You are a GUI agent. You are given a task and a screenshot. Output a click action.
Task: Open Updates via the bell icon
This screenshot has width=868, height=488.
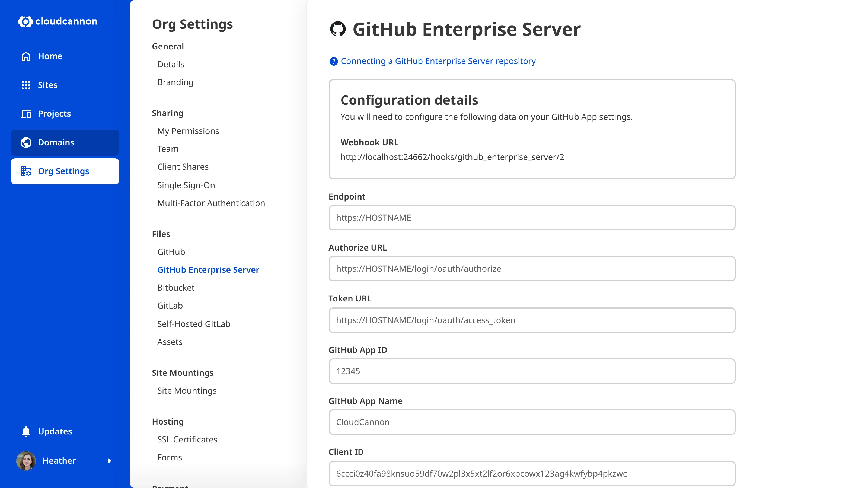[x=26, y=431]
